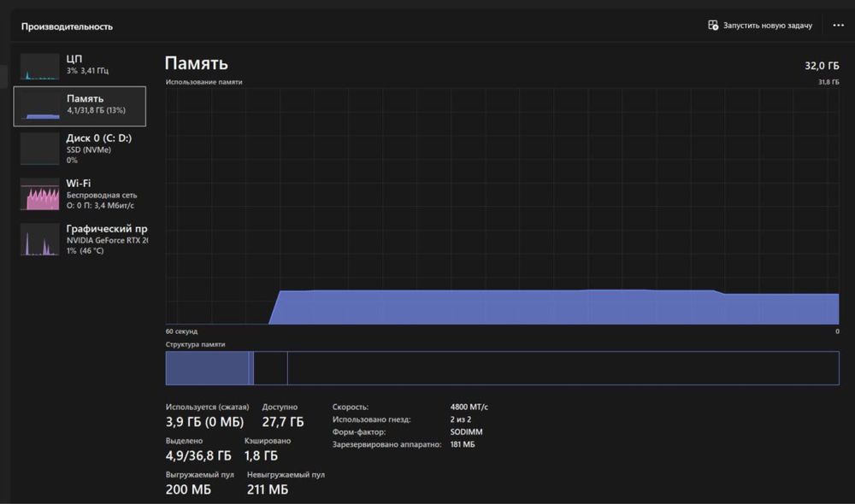Click the Run new task icon
855x504 pixels.
click(x=713, y=25)
